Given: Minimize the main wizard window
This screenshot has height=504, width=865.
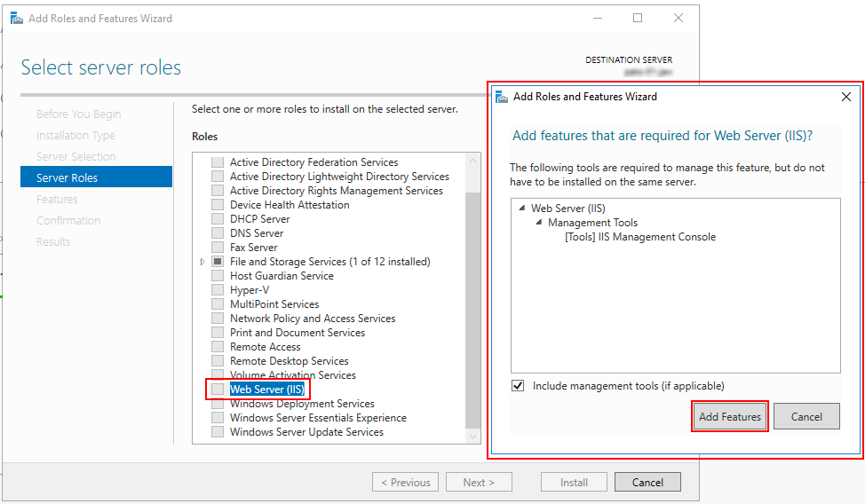Looking at the screenshot, I should 597,18.
